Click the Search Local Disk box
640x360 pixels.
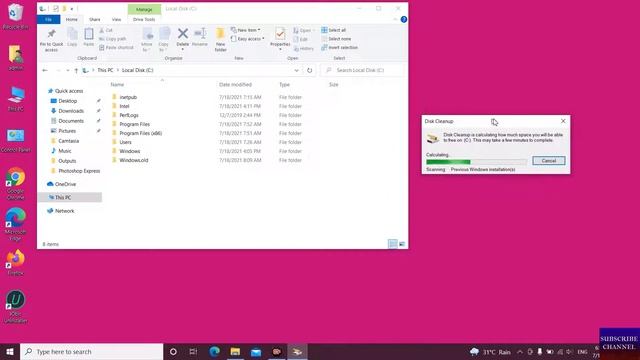362,70
